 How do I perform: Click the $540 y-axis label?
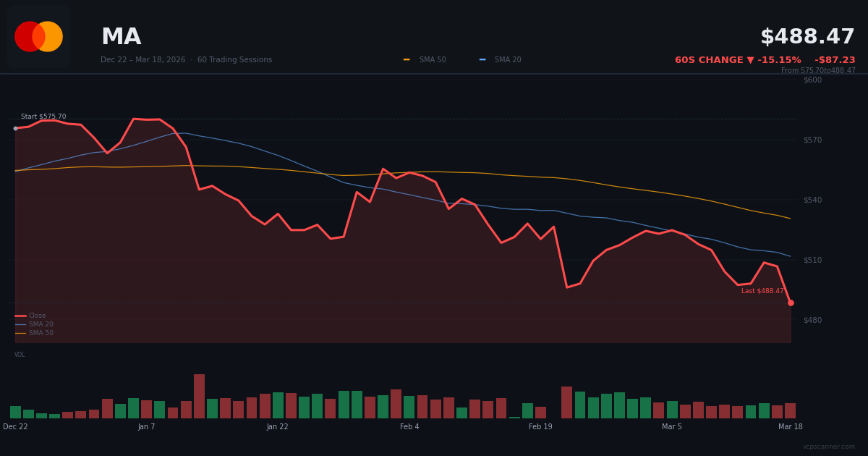pyautogui.click(x=812, y=200)
